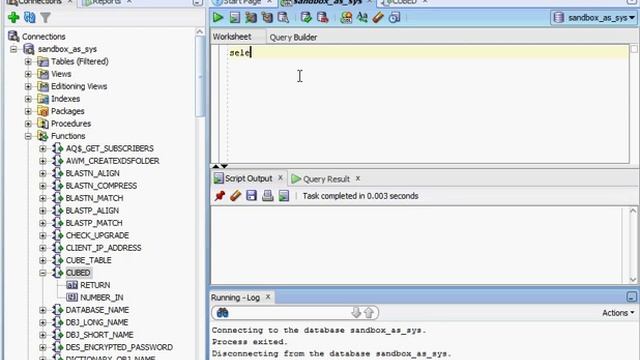Click the log search input field

[x=290, y=313]
